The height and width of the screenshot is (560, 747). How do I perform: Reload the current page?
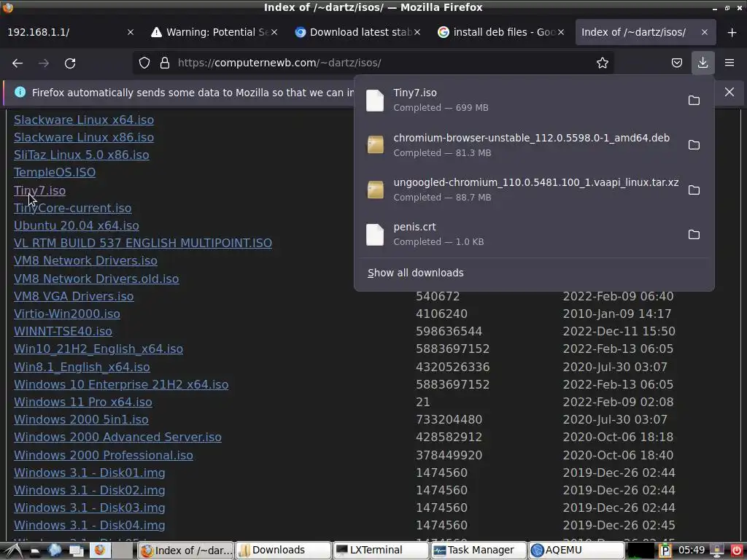pyautogui.click(x=70, y=63)
